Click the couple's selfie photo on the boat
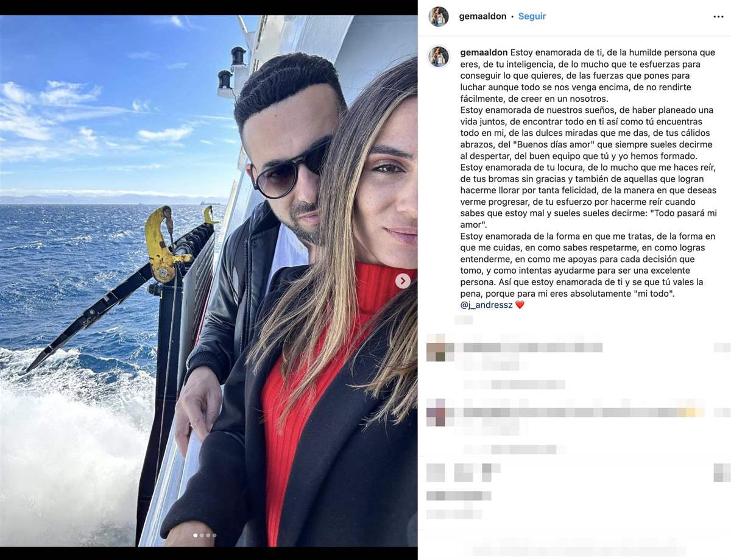Screen dimensions: 731x560 (x=208, y=281)
